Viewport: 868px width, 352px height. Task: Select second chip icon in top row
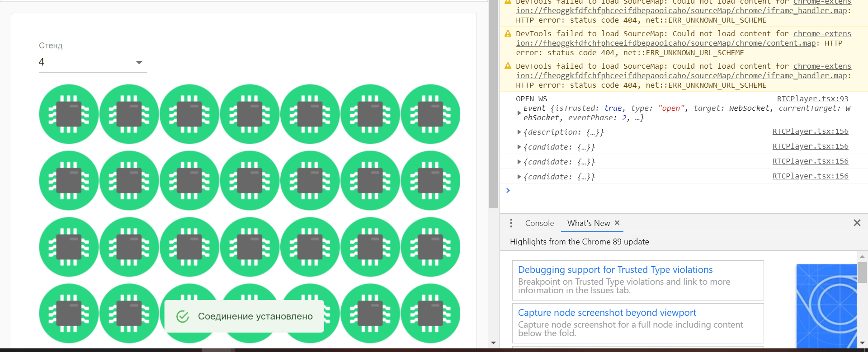point(129,114)
